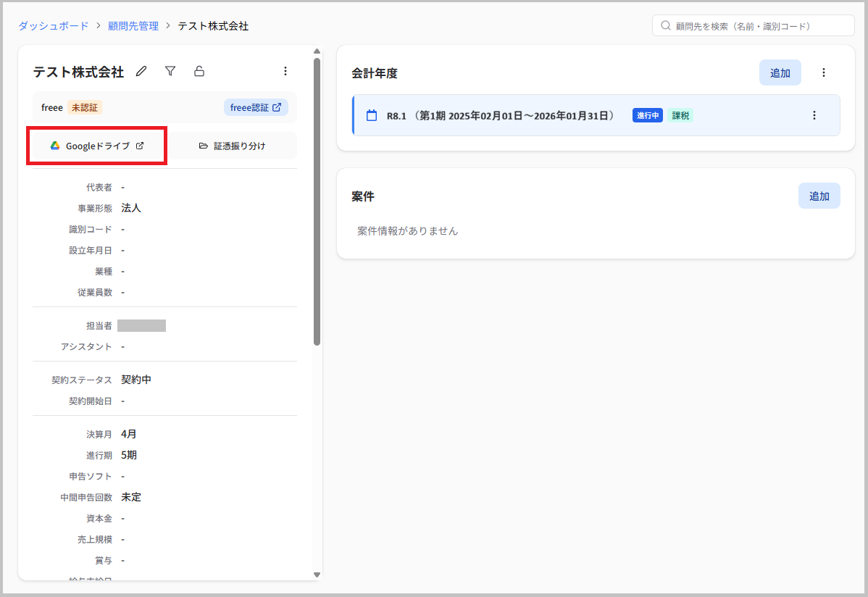Click the 顧問先を検索 search field
The width and height of the screenshot is (868, 597).
click(x=754, y=26)
